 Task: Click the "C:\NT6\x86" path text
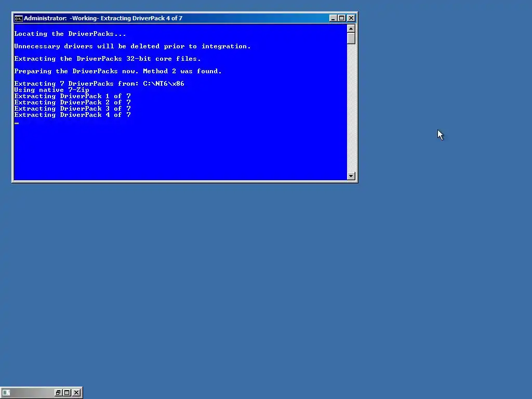pos(164,84)
